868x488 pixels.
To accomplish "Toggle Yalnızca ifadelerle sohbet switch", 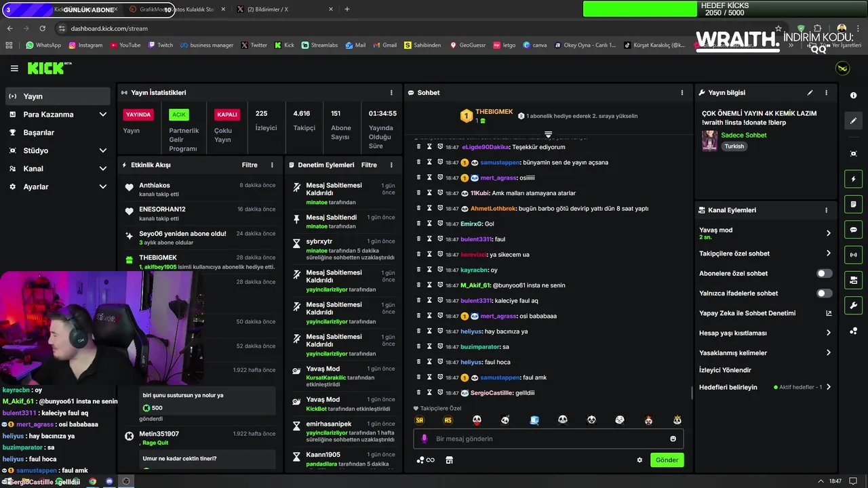I will [824, 293].
